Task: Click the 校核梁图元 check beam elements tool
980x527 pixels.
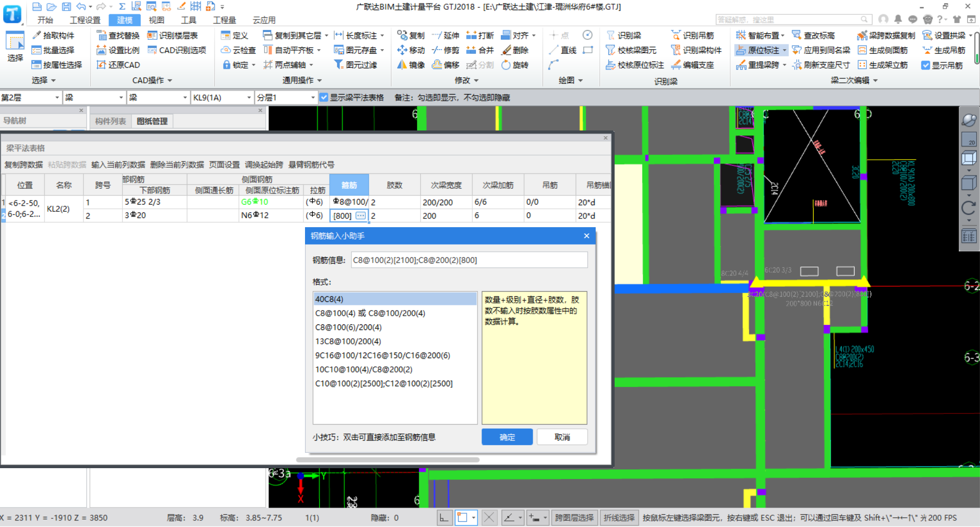Action: [x=631, y=50]
